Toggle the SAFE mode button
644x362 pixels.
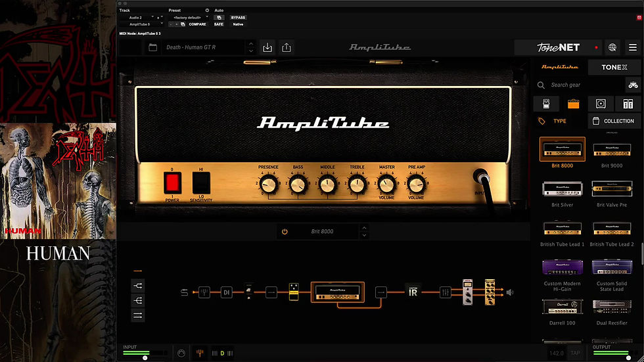(x=218, y=24)
